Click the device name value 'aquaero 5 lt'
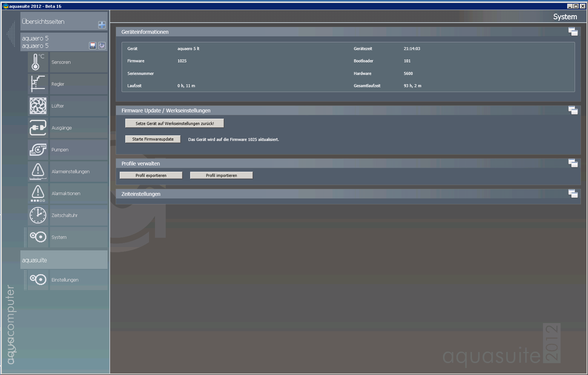Image resolution: width=588 pixels, height=375 pixels. pyautogui.click(x=188, y=49)
